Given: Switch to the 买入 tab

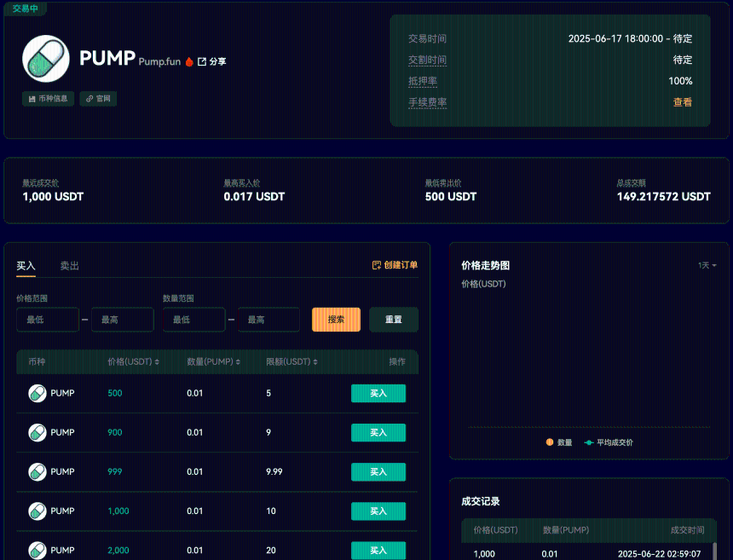Looking at the screenshot, I should click(x=26, y=266).
